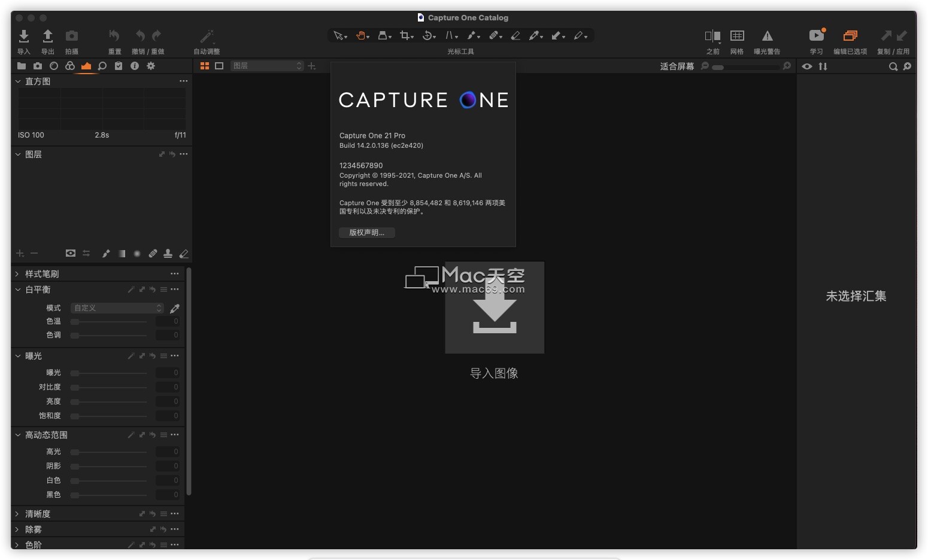Open the 模式 自定义 dropdown
Screen dimensions: 928x560
point(117,308)
